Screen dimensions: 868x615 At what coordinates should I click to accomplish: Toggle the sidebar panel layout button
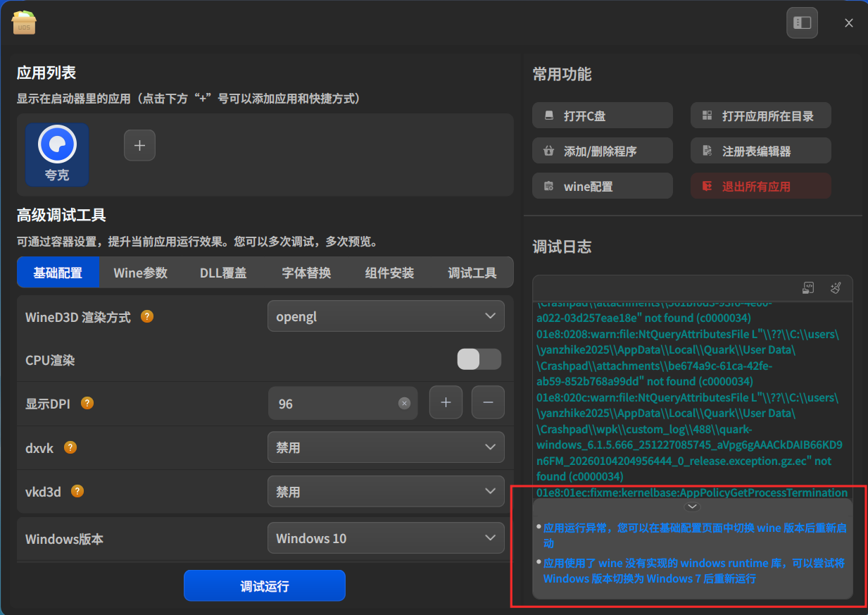click(803, 23)
